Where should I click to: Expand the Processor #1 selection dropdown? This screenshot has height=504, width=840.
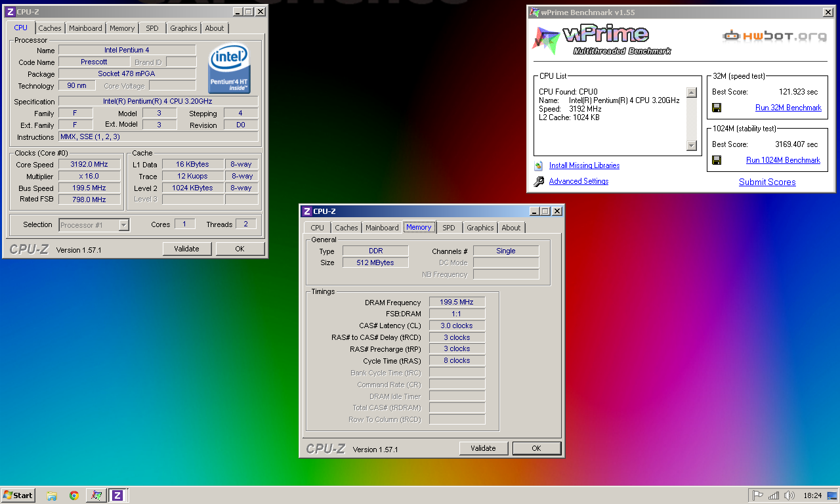tap(123, 225)
